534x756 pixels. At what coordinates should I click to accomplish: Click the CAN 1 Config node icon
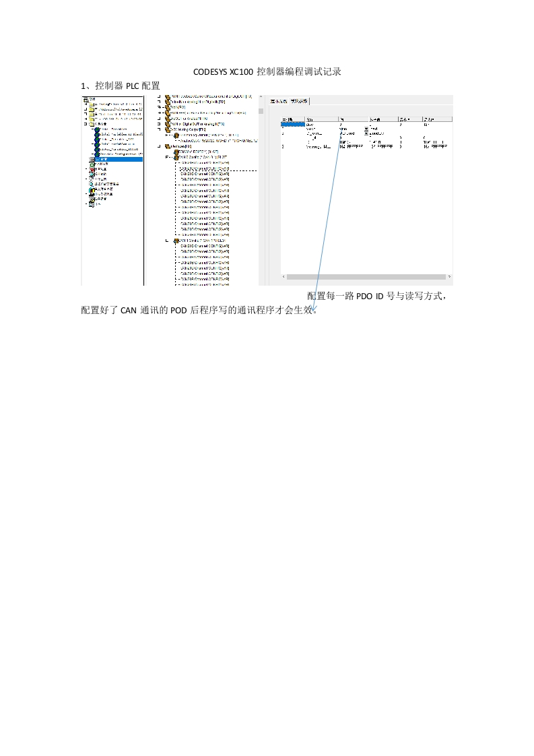click(176, 241)
